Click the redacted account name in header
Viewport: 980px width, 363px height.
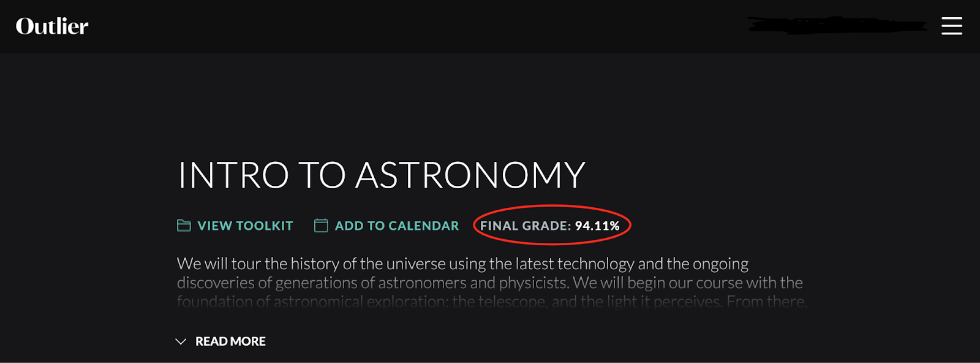coord(837,26)
